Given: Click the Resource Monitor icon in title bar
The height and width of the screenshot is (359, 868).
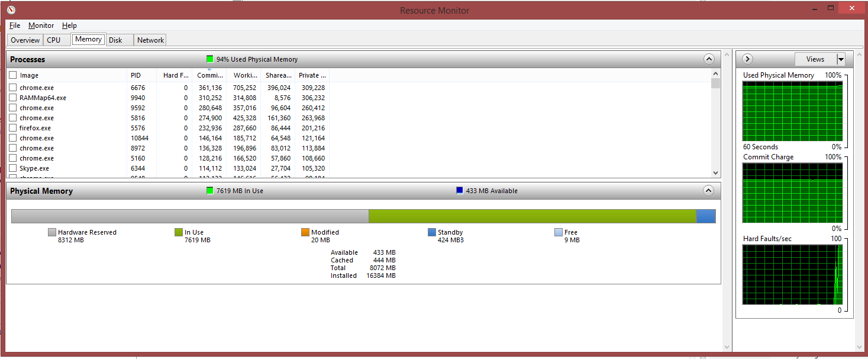Looking at the screenshot, I should [x=11, y=9].
